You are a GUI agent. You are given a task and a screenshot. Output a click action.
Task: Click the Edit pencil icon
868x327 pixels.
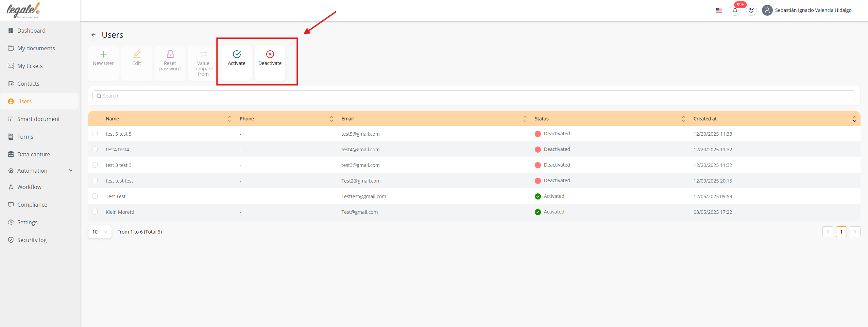click(137, 54)
